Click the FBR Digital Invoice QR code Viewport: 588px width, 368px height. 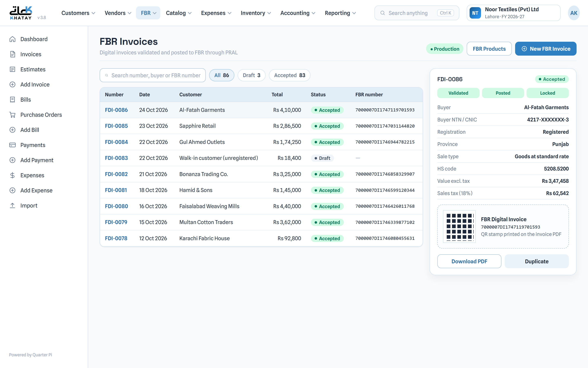[459, 226]
